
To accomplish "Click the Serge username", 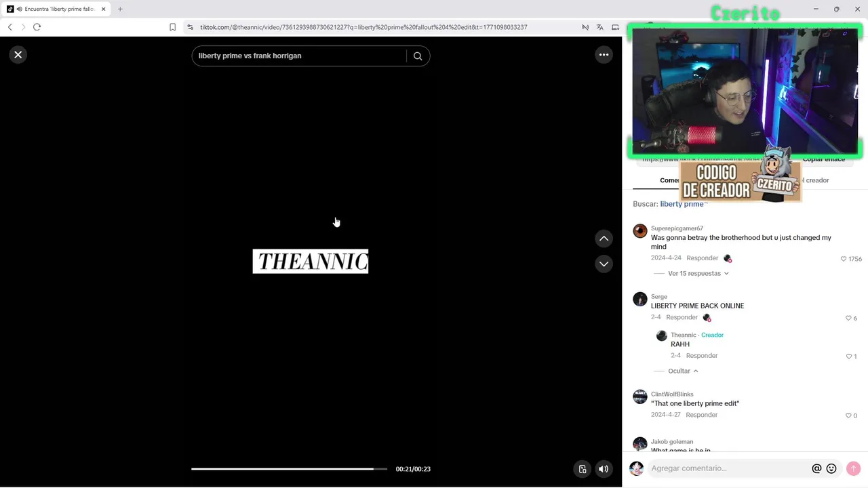I will coord(659,297).
